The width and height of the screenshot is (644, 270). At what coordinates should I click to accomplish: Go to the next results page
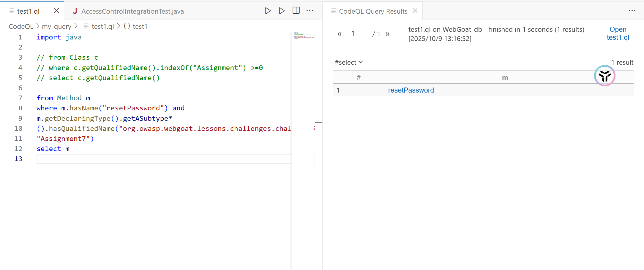(x=387, y=34)
